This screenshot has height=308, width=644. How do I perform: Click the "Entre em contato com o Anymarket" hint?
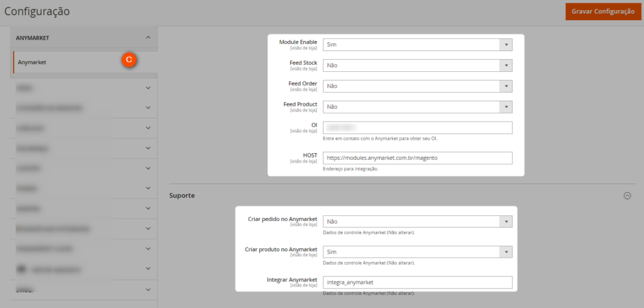380,139
